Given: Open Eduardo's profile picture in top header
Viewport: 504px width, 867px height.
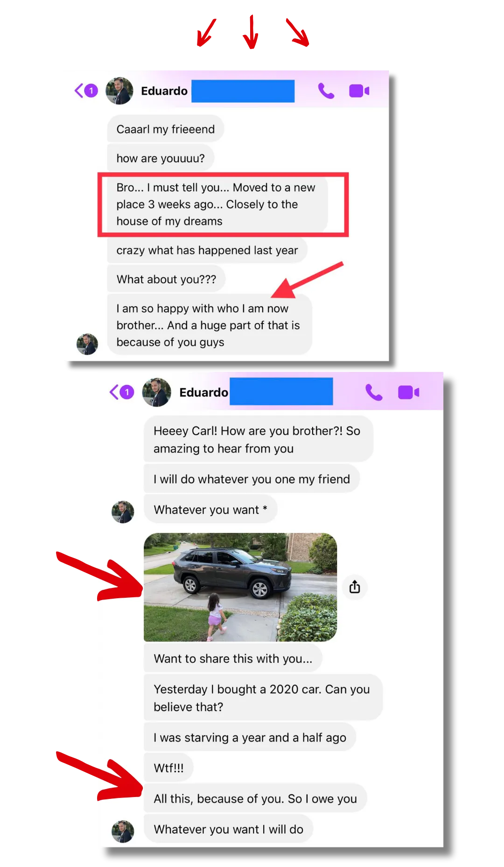Looking at the screenshot, I should (x=119, y=91).
